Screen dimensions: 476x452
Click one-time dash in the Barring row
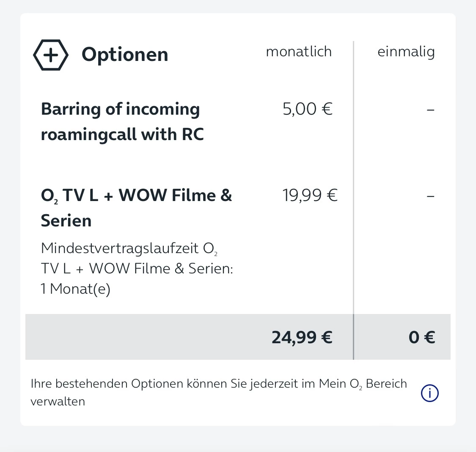430,110
